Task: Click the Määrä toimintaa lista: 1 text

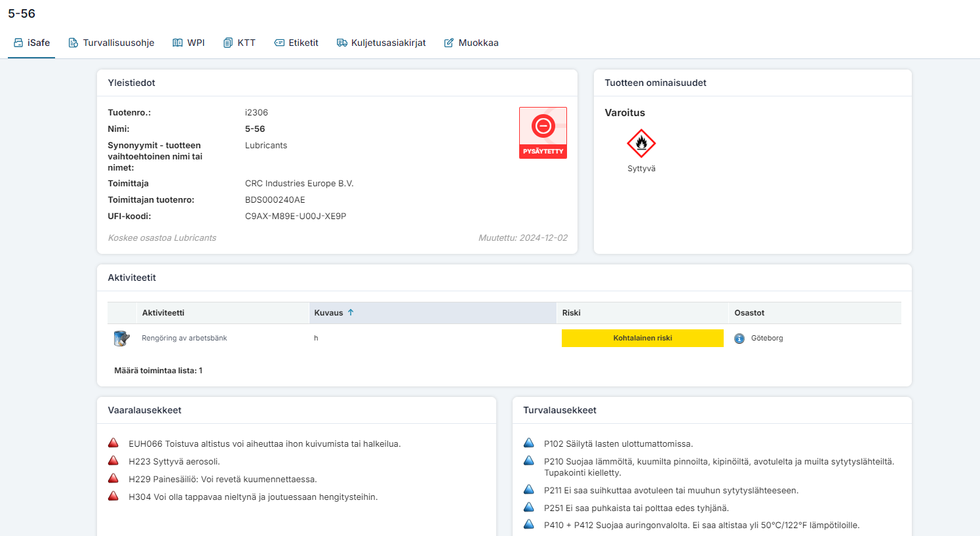Action: (158, 370)
